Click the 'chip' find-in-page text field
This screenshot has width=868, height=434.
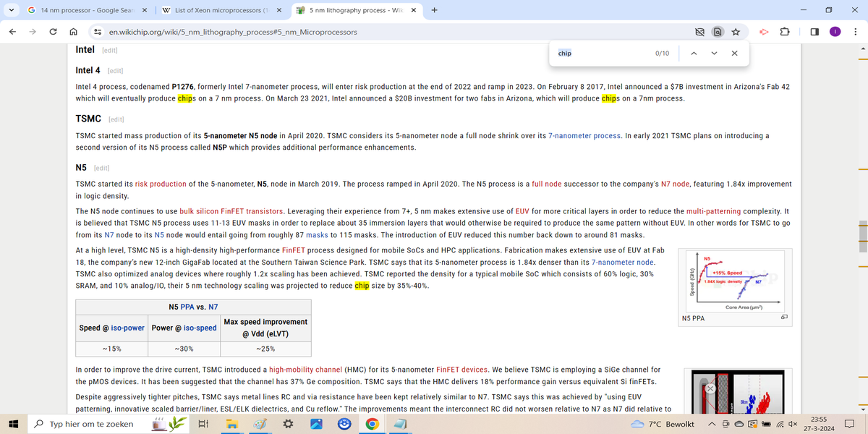tap(600, 54)
